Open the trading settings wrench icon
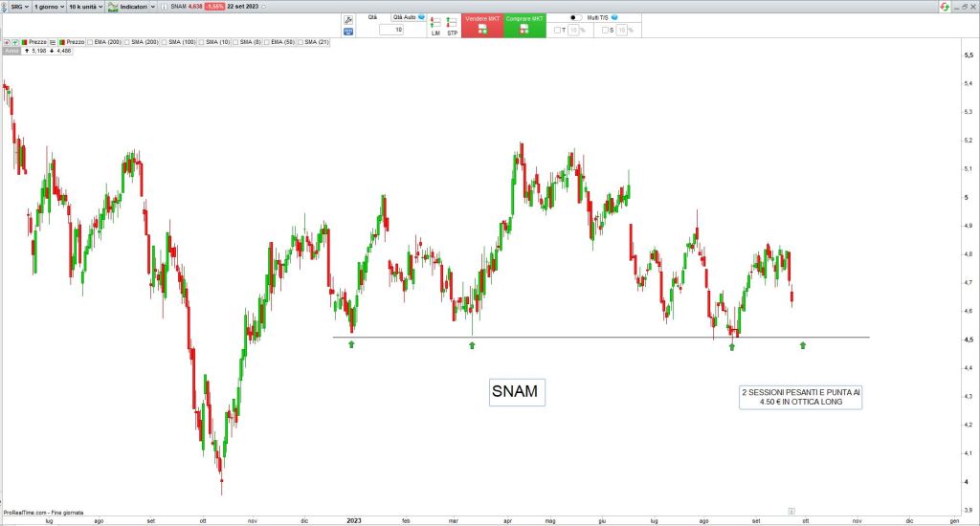This screenshot has height=526, width=980. tap(348, 20)
